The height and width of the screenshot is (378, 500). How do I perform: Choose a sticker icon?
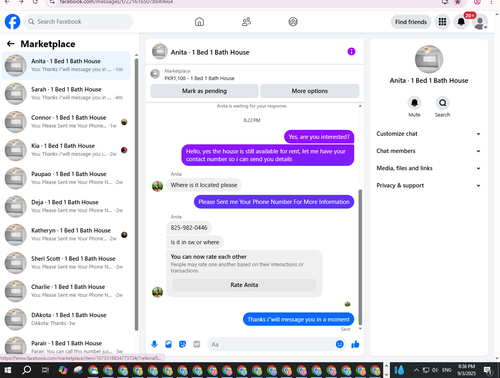(182, 344)
